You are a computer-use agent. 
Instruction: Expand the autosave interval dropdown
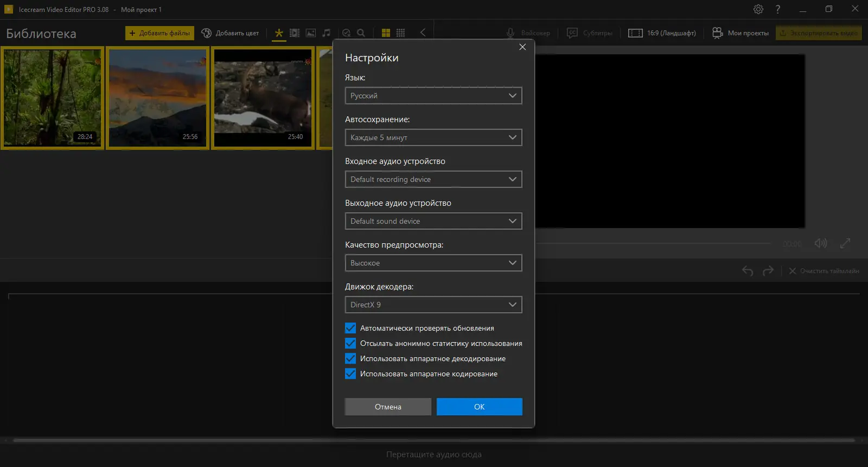[x=433, y=137]
